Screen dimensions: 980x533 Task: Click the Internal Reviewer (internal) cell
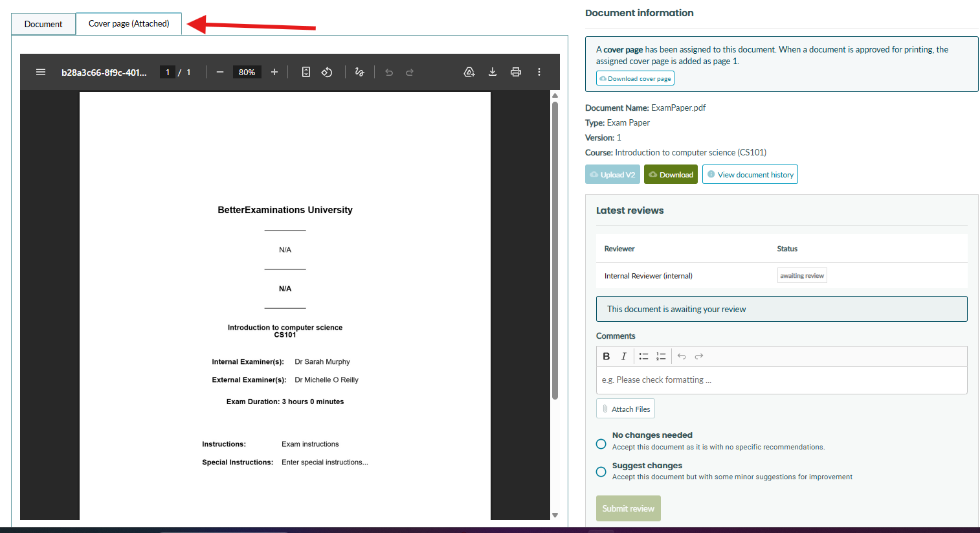coord(648,276)
